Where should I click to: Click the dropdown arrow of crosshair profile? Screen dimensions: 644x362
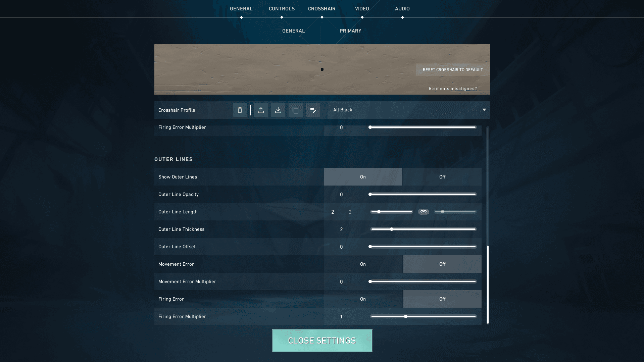(484, 110)
